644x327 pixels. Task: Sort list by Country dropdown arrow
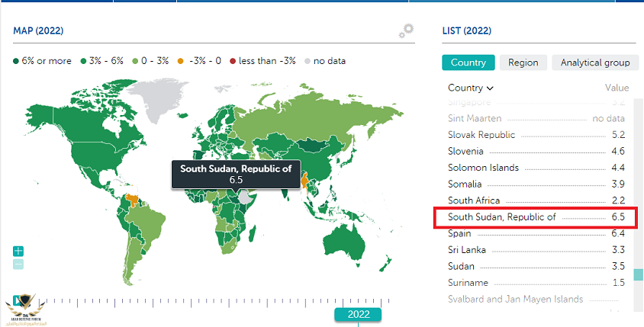[490, 88]
